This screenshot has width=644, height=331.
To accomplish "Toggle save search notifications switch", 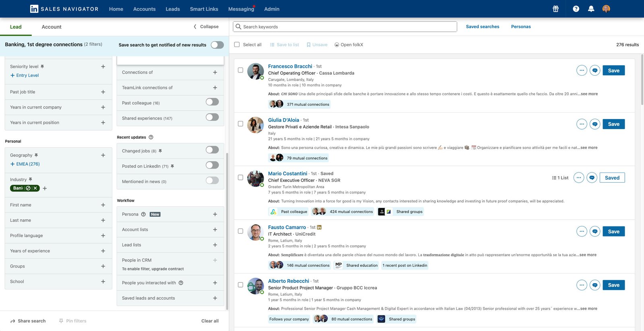I will [217, 45].
